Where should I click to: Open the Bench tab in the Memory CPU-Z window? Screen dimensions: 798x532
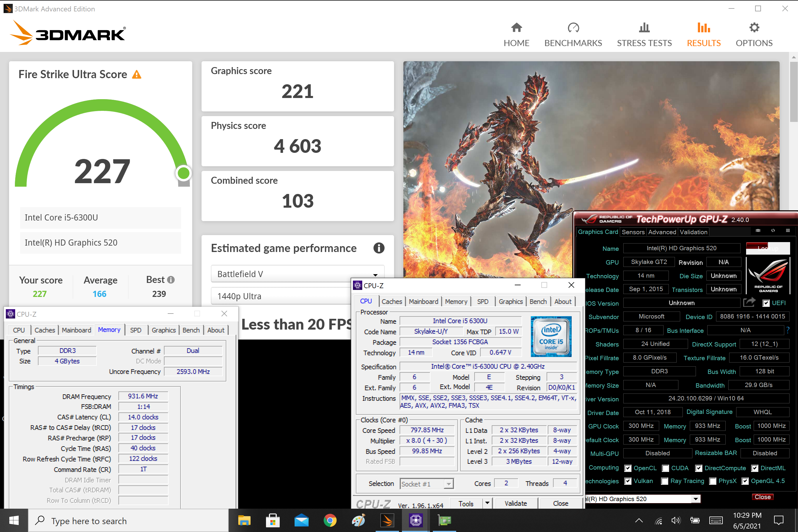point(191,330)
